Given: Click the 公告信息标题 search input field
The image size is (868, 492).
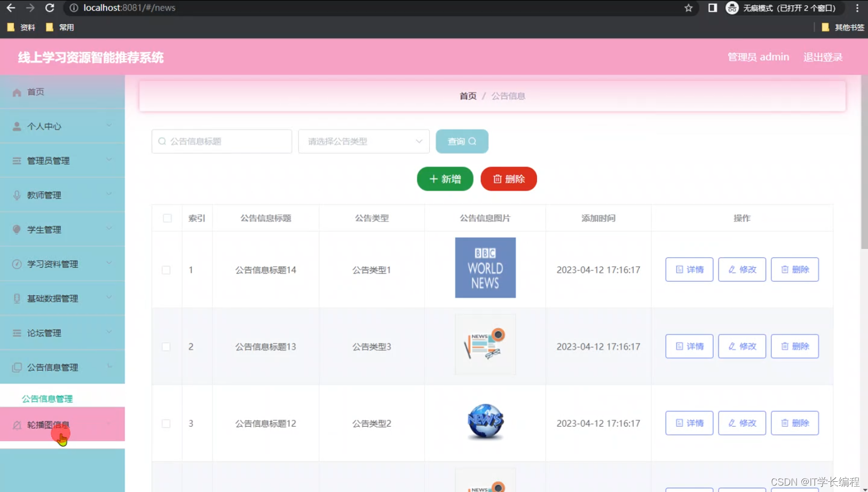Looking at the screenshot, I should 222,141.
